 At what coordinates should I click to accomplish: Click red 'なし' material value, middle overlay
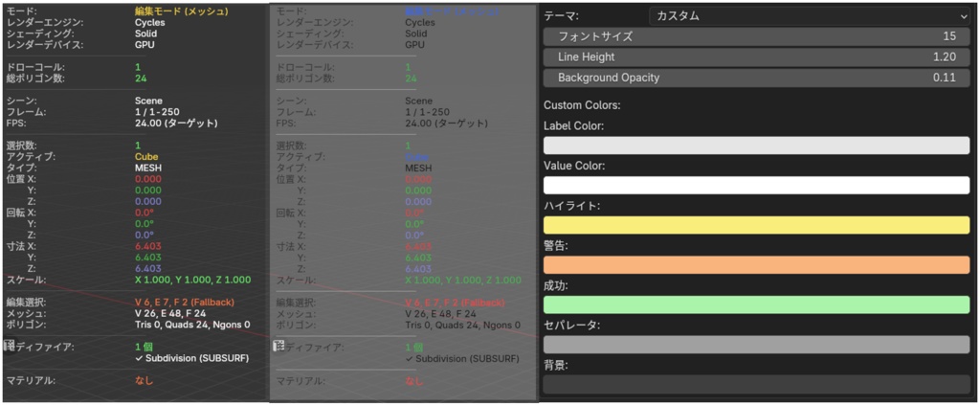click(x=413, y=381)
